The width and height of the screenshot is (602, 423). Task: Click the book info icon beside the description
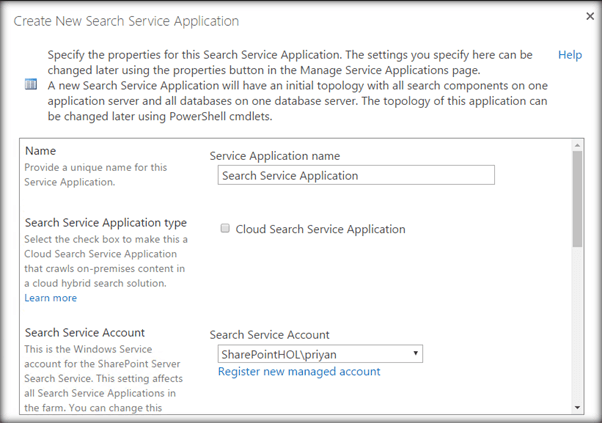pos(31,84)
